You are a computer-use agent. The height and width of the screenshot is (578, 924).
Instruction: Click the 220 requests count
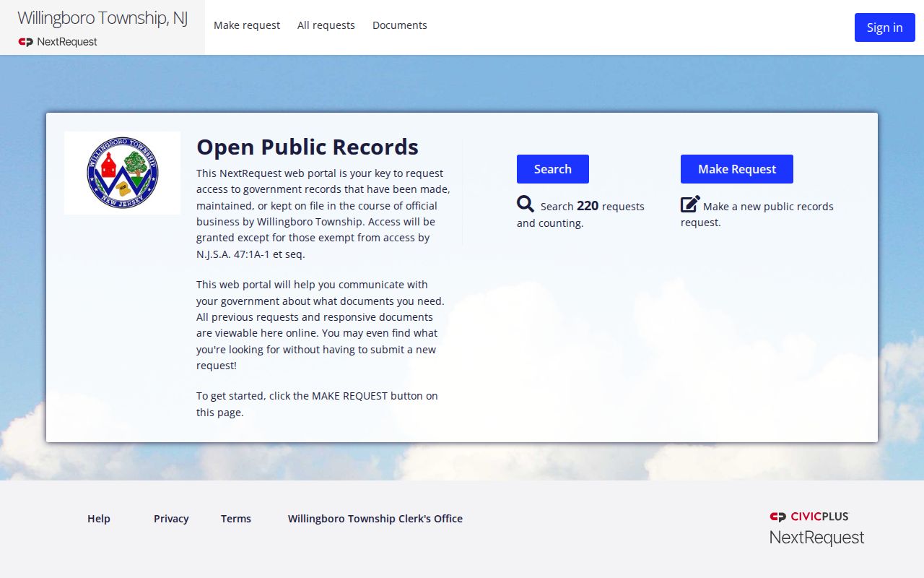(588, 206)
